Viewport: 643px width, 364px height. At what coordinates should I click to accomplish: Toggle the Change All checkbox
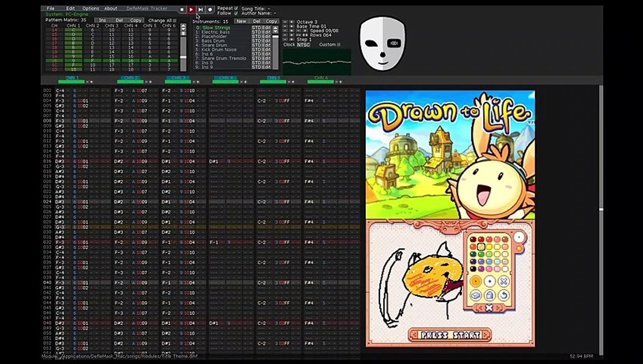pyautogui.click(x=175, y=21)
